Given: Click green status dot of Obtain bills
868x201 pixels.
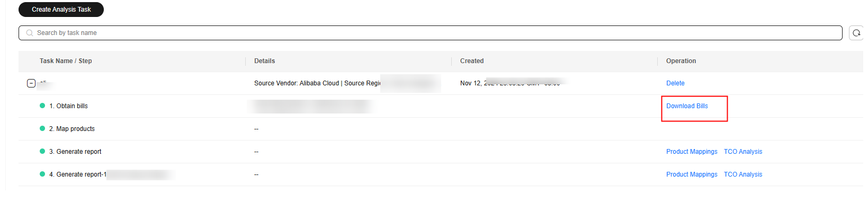Looking at the screenshot, I should (42, 106).
